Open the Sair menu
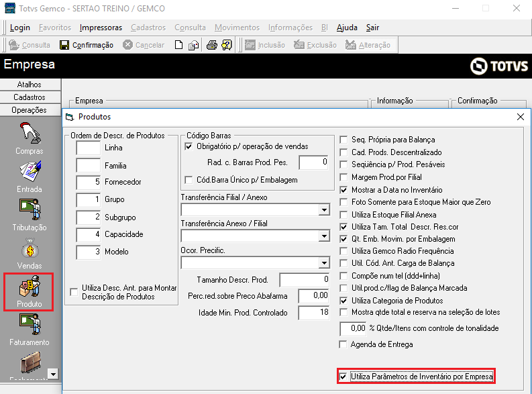Image resolution: width=532 pixels, height=394 pixels. click(372, 28)
